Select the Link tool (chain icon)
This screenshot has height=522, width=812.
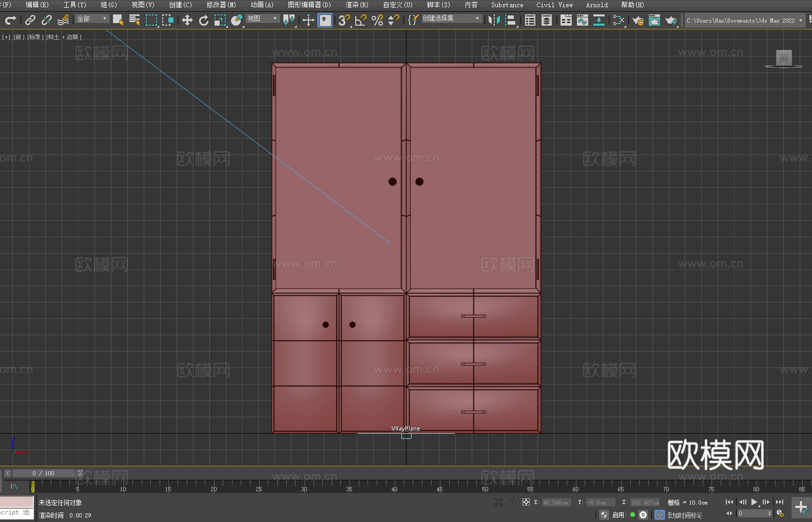(30, 20)
